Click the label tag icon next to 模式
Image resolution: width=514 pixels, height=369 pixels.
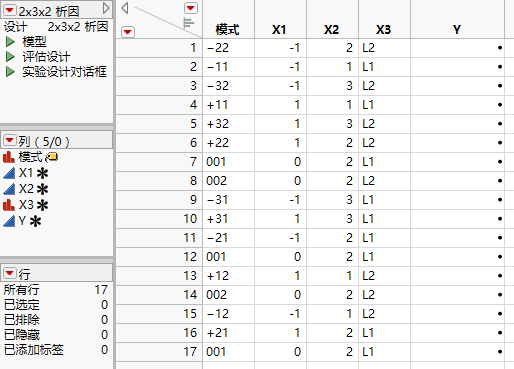[52, 157]
